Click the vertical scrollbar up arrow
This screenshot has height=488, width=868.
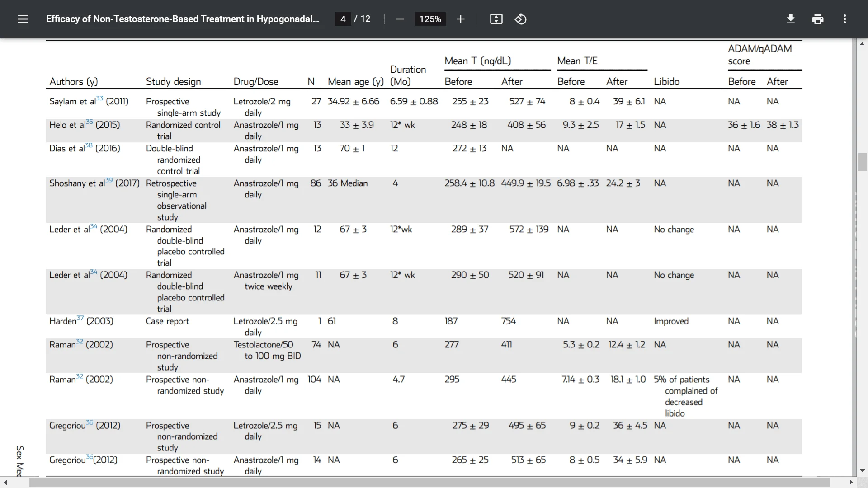click(862, 44)
